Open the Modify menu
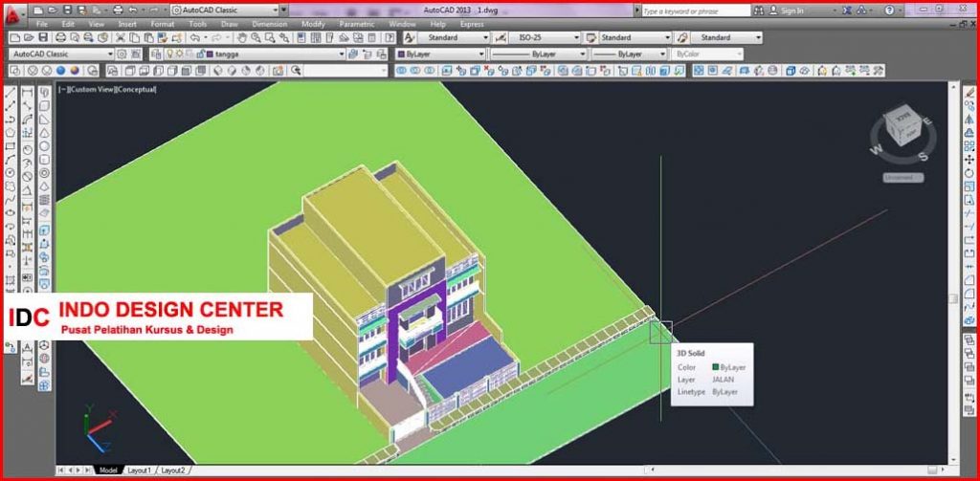Viewport: 980px width, 481px height. pos(313,24)
